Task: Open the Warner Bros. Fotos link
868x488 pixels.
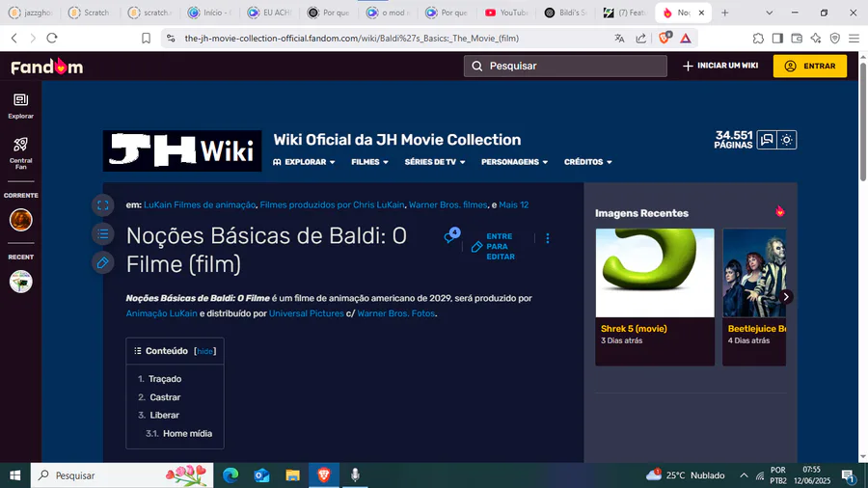Action: [x=395, y=313]
